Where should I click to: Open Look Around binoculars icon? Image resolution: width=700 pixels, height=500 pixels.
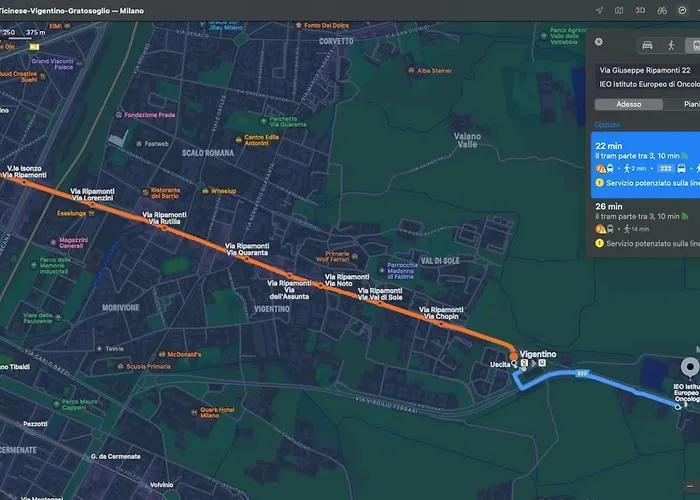(x=662, y=10)
